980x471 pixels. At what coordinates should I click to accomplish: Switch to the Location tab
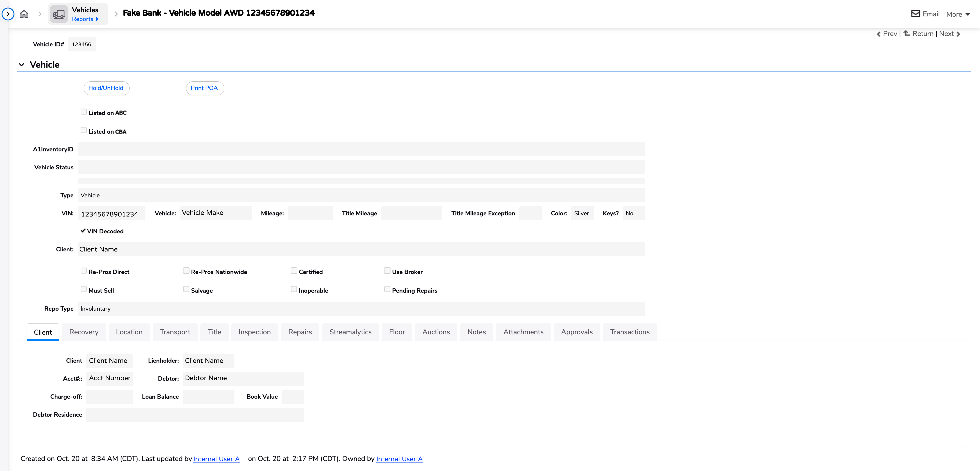pos(129,332)
